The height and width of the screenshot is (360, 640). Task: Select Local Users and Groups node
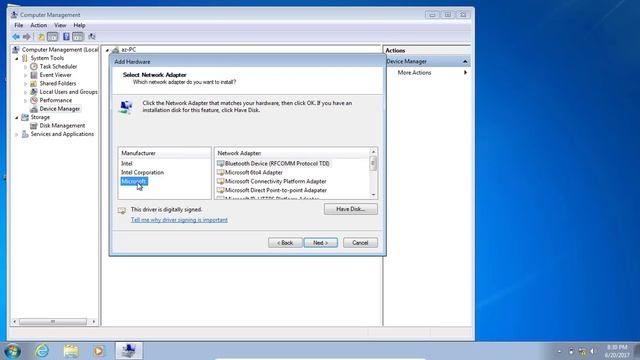point(68,92)
